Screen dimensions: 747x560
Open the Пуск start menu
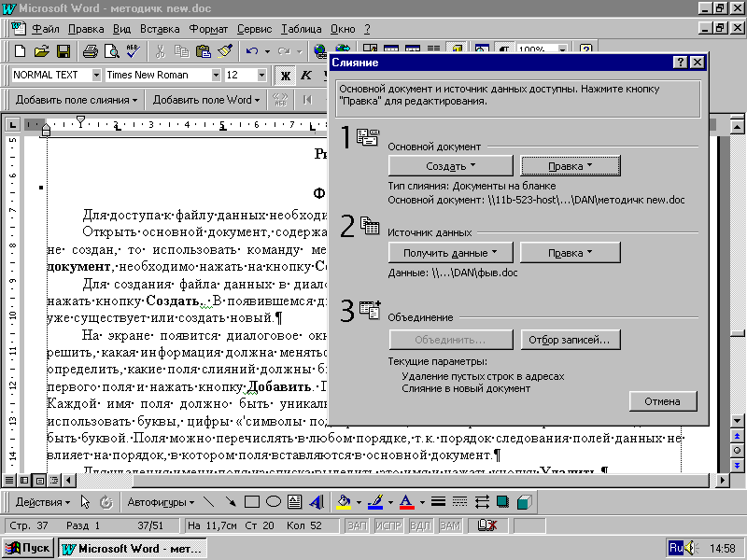[x=28, y=548]
